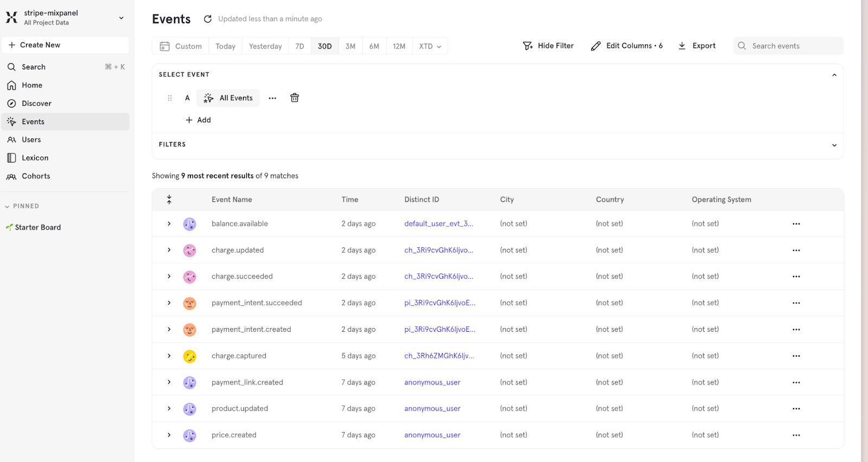Collapse the Select Event section
868x462 pixels.
point(834,75)
